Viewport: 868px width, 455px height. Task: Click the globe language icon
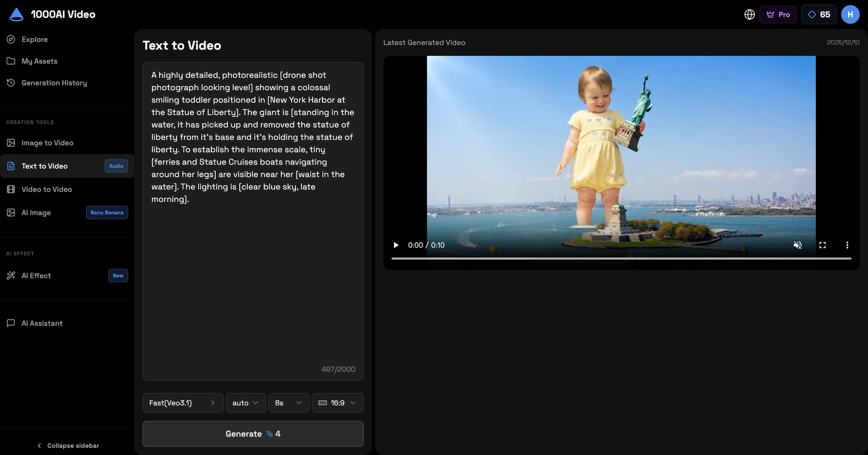(x=750, y=15)
